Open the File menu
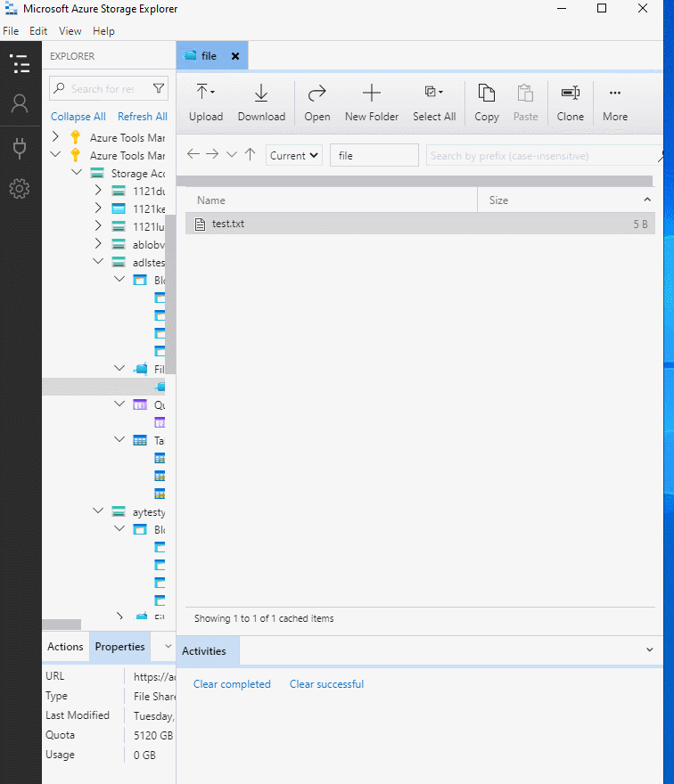This screenshot has width=674, height=784. pos(11,31)
